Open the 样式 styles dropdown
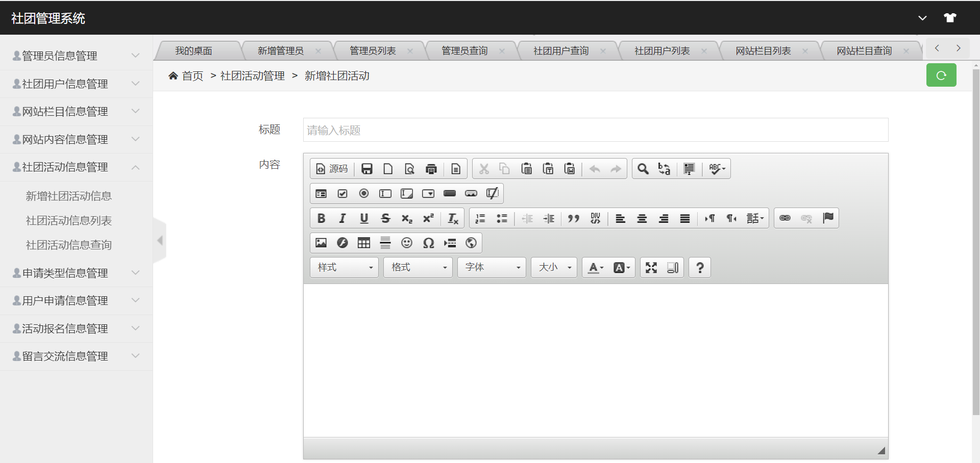This screenshot has width=980, height=463. [x=344, y=268]
